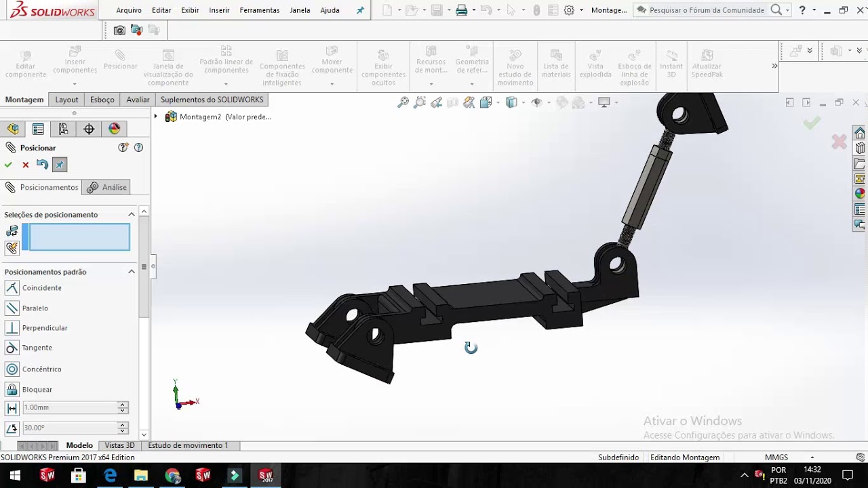Cancel via the large red X in viewport corner
Viewport: 868px width, 488px height.
click(839, 142)
